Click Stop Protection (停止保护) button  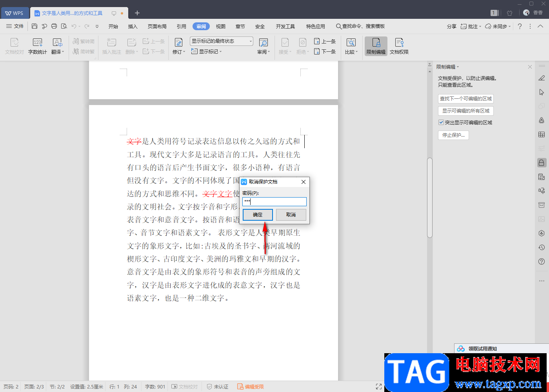pos(453,135)
